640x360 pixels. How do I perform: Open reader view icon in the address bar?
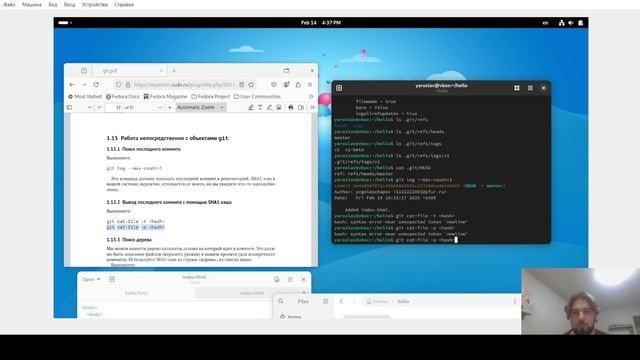(242, 84)
